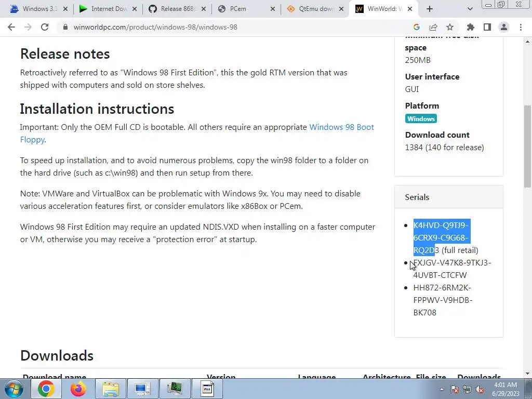Open the network tray icon
This screenshot has height=399, width=532.
tap(467, 390)
